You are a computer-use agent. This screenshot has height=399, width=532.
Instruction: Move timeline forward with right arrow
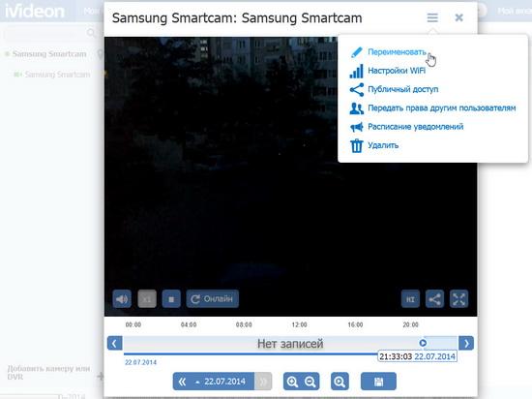click(466, 343)
